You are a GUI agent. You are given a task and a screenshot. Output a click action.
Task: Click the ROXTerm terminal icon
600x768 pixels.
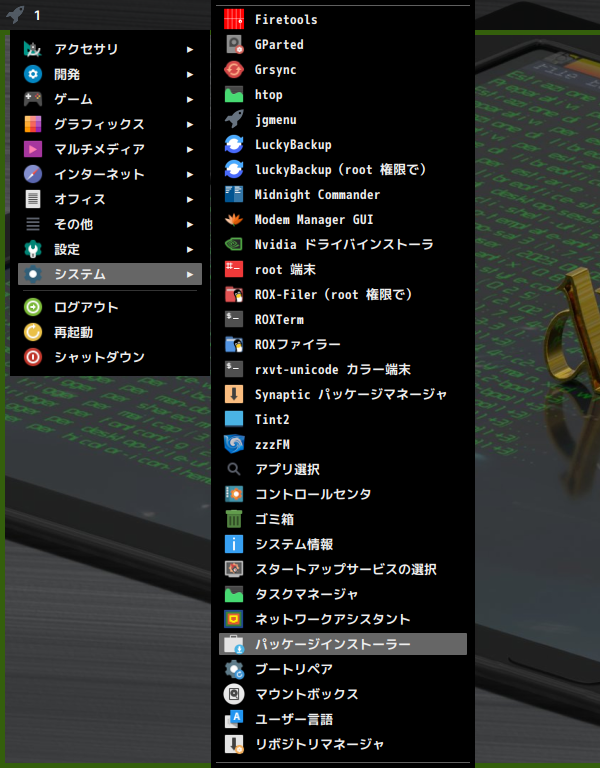point(234,319)
